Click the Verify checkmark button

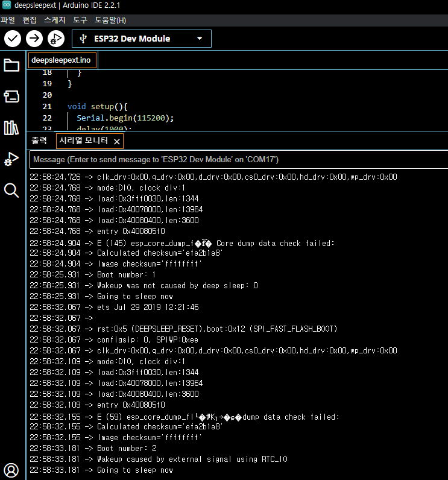[13, 39]
